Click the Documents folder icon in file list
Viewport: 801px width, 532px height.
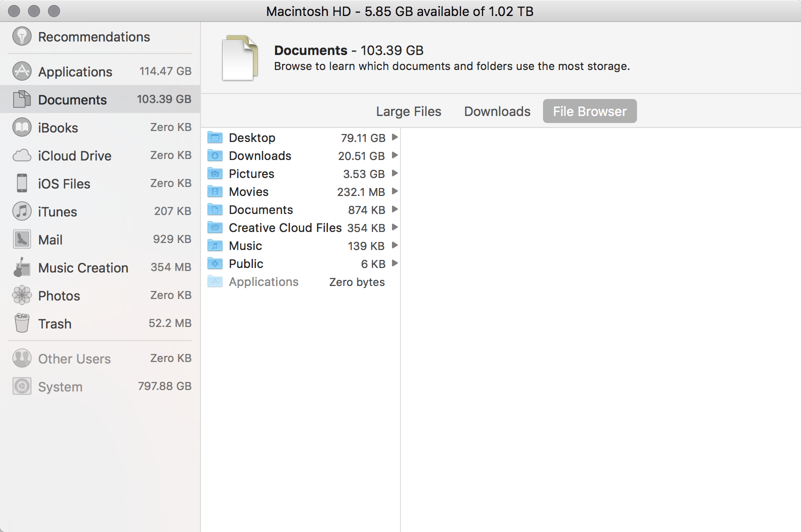click(215, 209)
